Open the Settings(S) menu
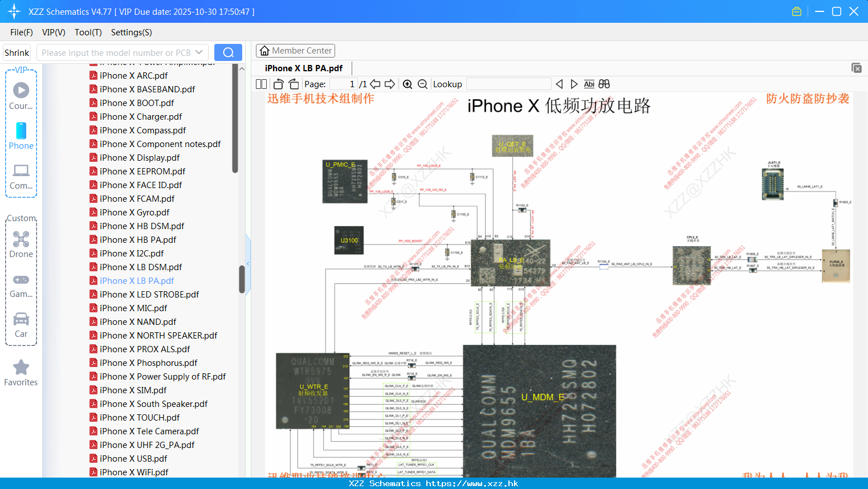868x489 pixels. (x=132, y=32)
